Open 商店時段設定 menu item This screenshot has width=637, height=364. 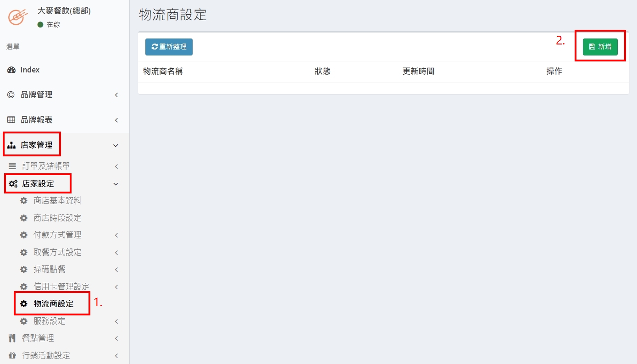(x=57, y=218)
